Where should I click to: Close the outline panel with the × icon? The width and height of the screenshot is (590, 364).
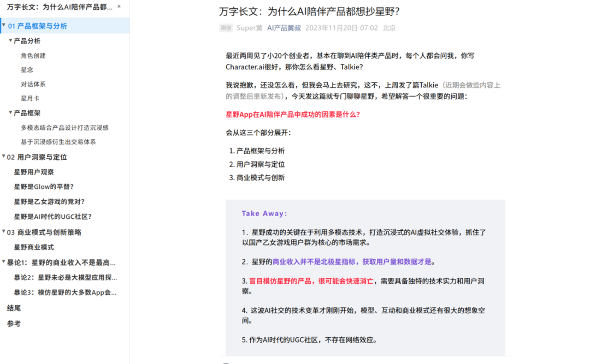(x=120, y=7)
